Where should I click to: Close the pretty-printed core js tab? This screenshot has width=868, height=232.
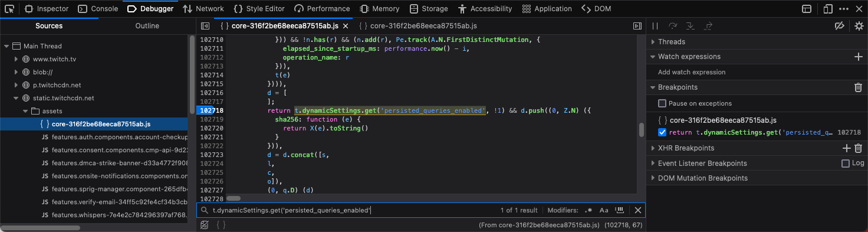coord(346,26)
